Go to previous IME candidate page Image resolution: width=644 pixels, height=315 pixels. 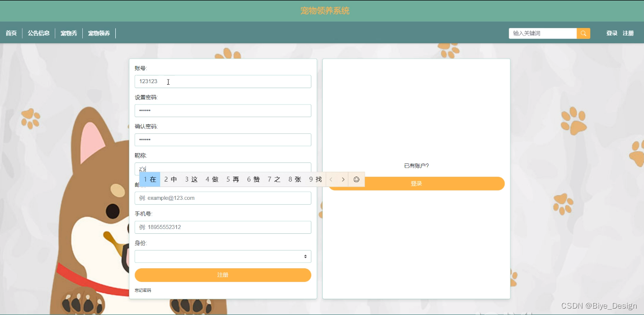pyautogui.click(x=332, y=180)
